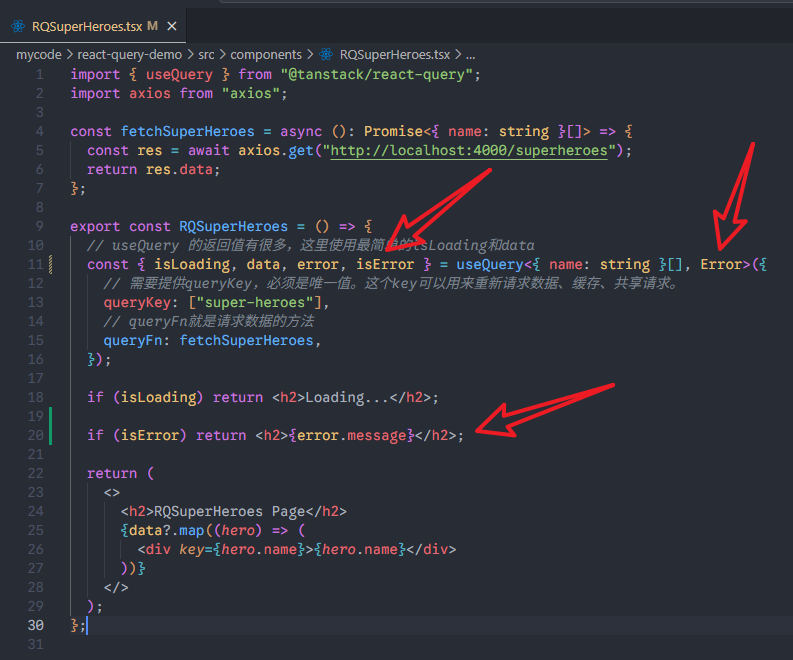This screenshot has width=793, height=660.
Task: Expand the components breadcrumb segment
Action: click(x=266, y=54)
